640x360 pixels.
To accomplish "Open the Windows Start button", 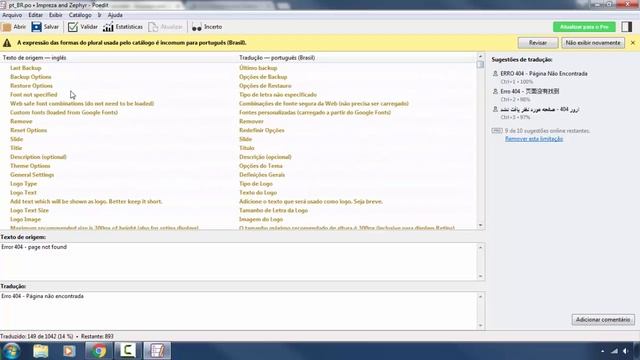I will [x=12, y=351].
